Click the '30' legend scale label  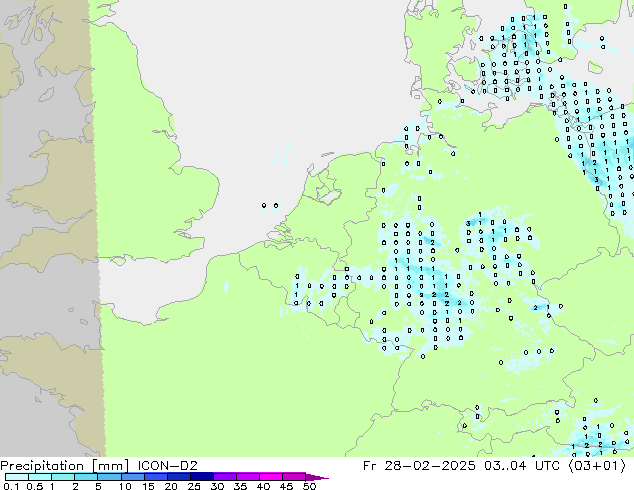click(x=217, y=486)
